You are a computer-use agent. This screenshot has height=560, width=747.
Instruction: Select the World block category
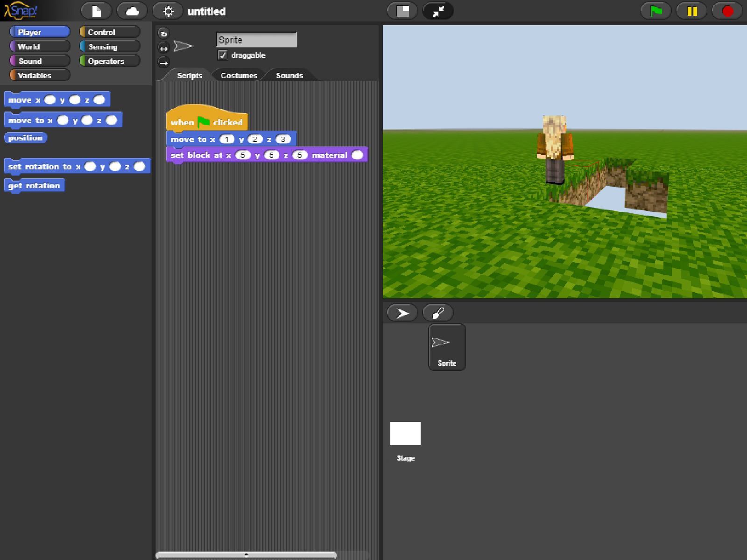[x=40, y=46]
